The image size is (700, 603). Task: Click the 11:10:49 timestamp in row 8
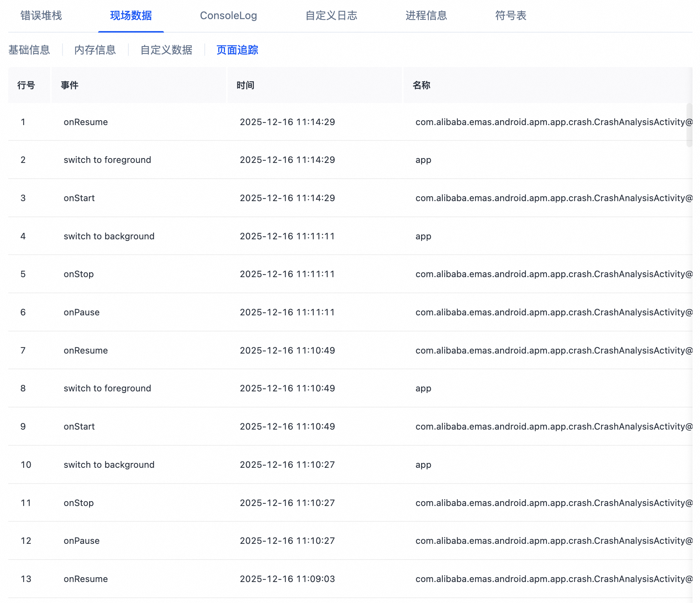(287, 388)
